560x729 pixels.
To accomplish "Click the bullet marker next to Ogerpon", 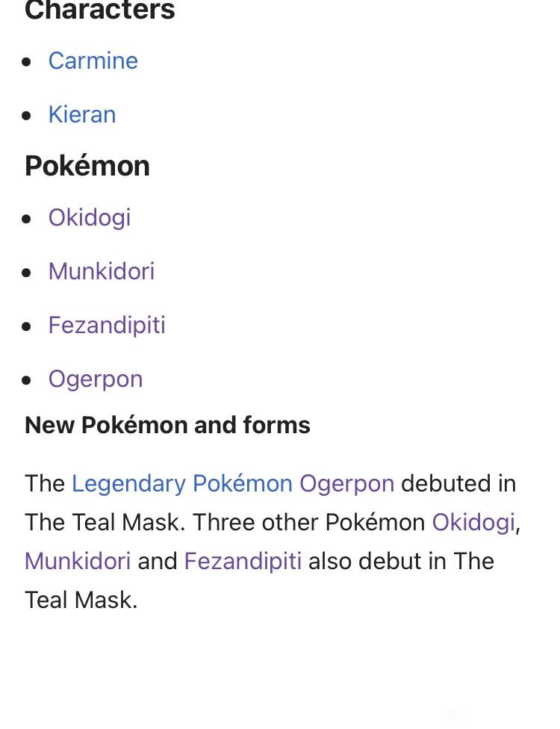I will (26, 380).
